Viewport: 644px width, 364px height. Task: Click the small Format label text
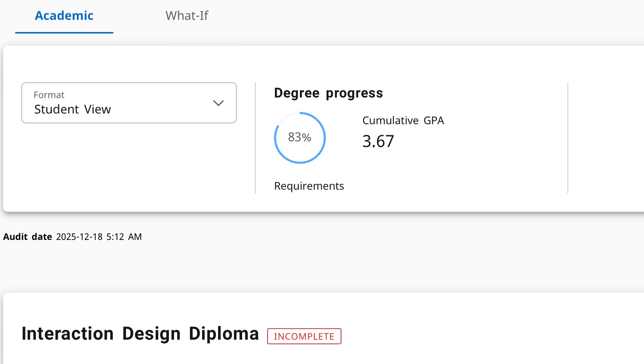pyautogui.click(x=49, y=95)
